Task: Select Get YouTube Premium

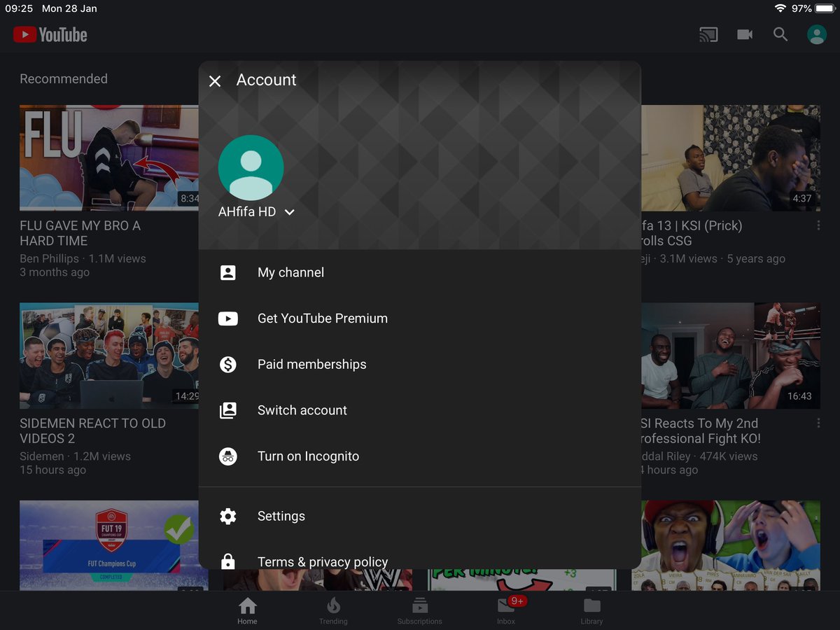Action: click(420, 318)
